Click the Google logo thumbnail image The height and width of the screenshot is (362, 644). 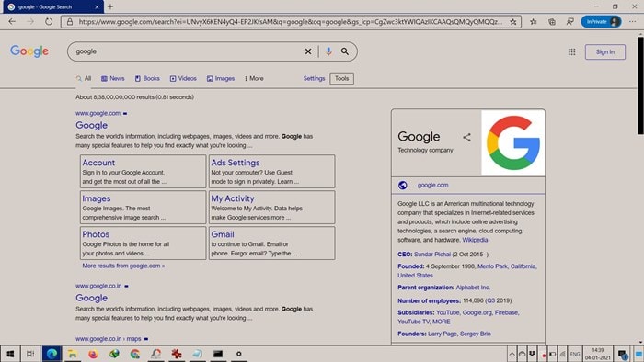(513, 142)
